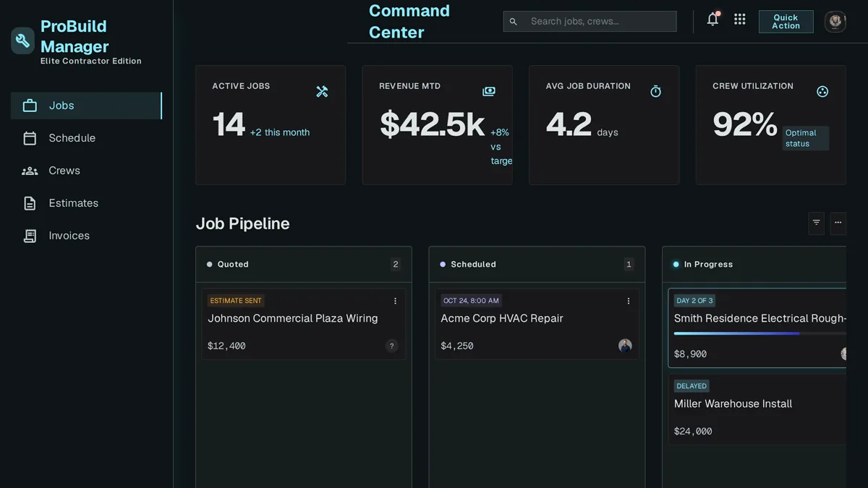Click the $8,900 amount
The height and width of the screenshot is (488, 868).
coord(690,354)
